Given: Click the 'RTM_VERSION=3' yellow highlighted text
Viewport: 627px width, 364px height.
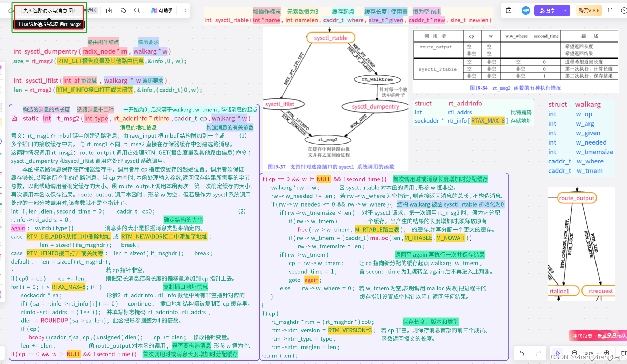Looking at the screenshot, I should [350, 330].
